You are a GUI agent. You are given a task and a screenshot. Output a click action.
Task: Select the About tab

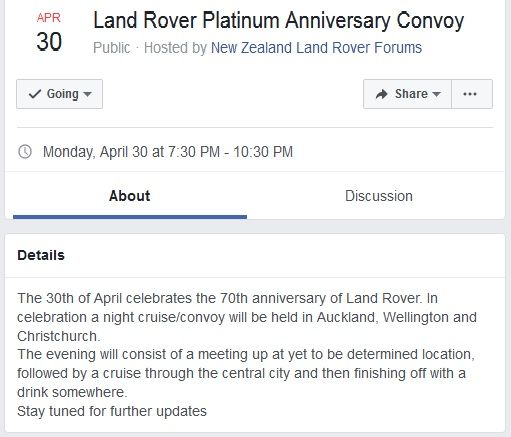(130, 196)
